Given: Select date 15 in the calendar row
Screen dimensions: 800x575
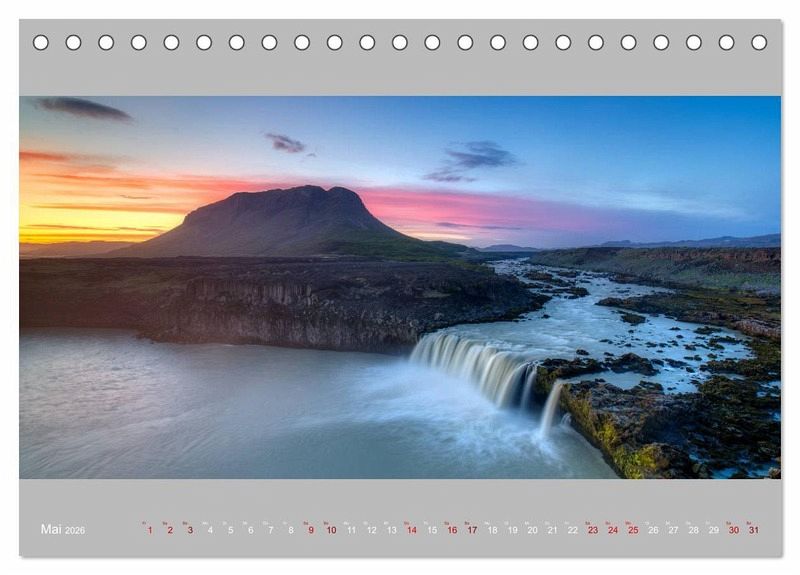Looking at the screenshot, I should point(432,530).
